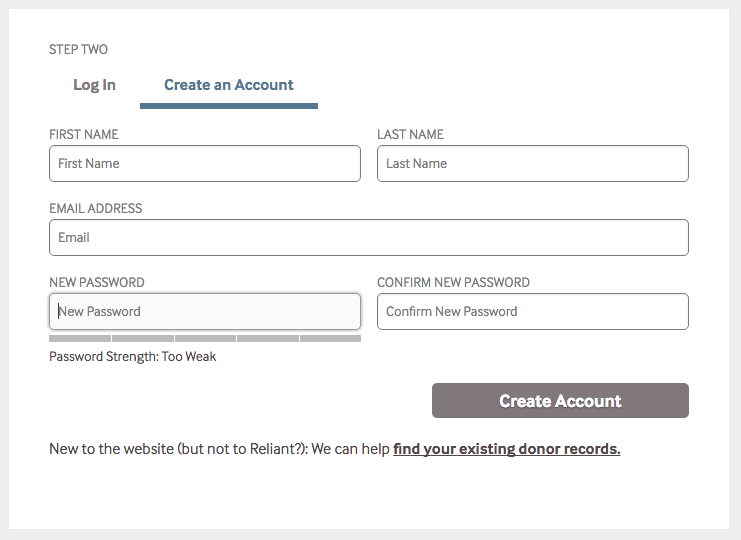Click the FIRST NAME field label

[x=84, y=135]
